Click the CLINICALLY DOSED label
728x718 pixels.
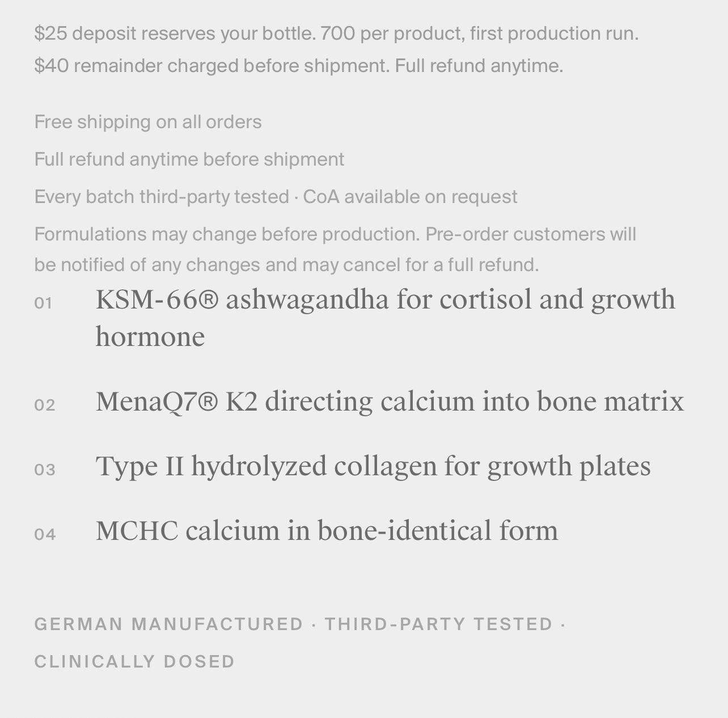[x=135, y=662]
